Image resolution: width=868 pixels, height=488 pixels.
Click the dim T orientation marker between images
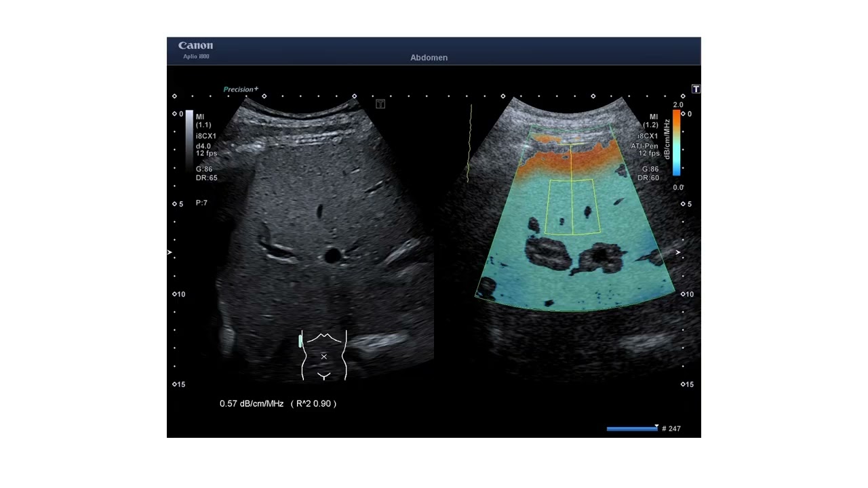(x=380, y=104)
